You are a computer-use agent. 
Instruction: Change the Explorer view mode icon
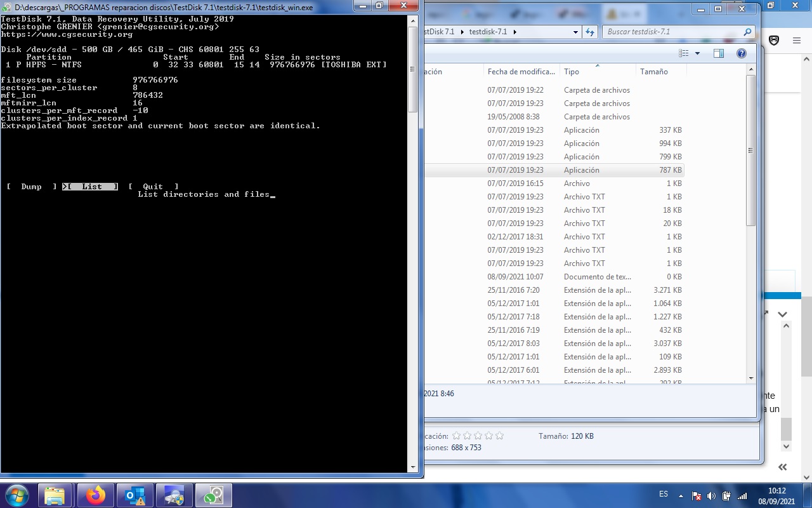tap(683, 53)
